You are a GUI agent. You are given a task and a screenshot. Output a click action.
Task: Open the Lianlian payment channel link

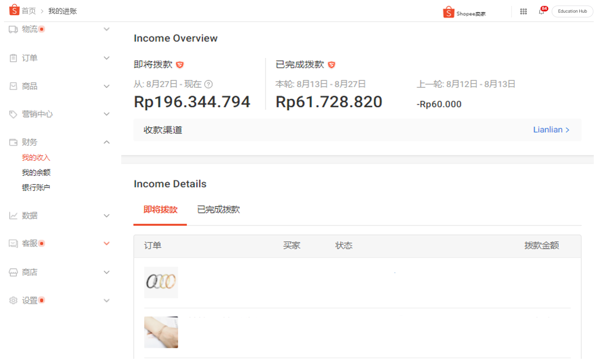551,130
